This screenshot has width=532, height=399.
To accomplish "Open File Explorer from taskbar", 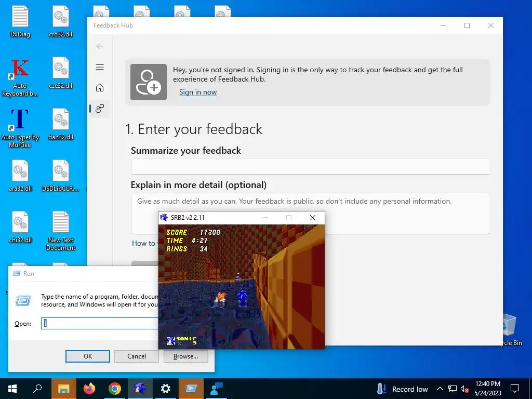I will tap(63, 389).
